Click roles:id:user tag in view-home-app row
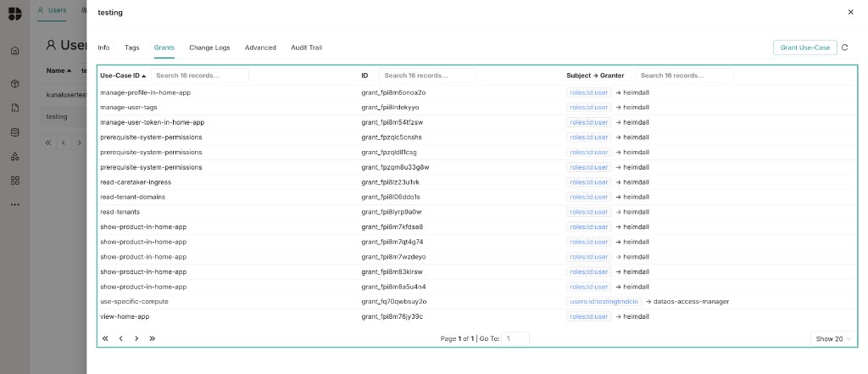The width and height of the screenshot is (868, 374). [589, 317]
